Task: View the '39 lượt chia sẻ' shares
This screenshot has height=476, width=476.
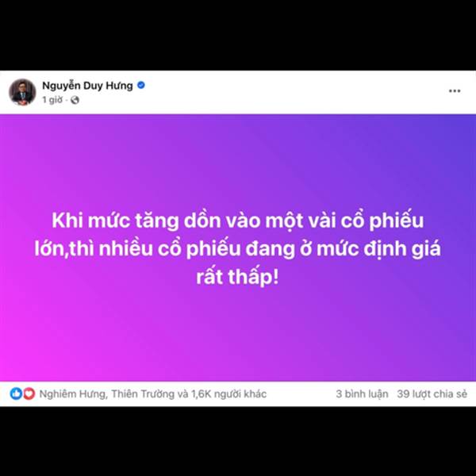Action: coord(432,394)
